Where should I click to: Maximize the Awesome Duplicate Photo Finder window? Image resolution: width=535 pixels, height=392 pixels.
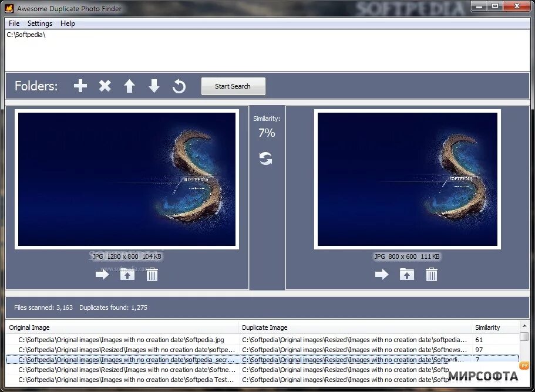tap(494, 6)
